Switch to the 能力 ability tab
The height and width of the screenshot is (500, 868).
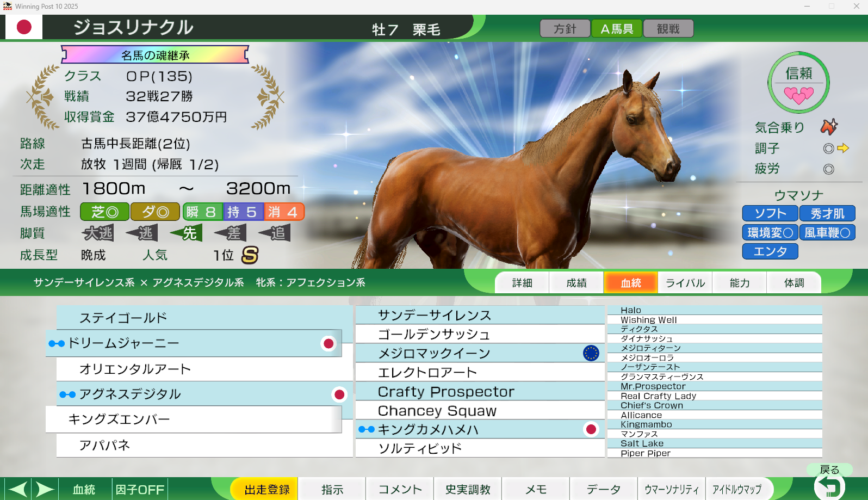tap(740, 283)
